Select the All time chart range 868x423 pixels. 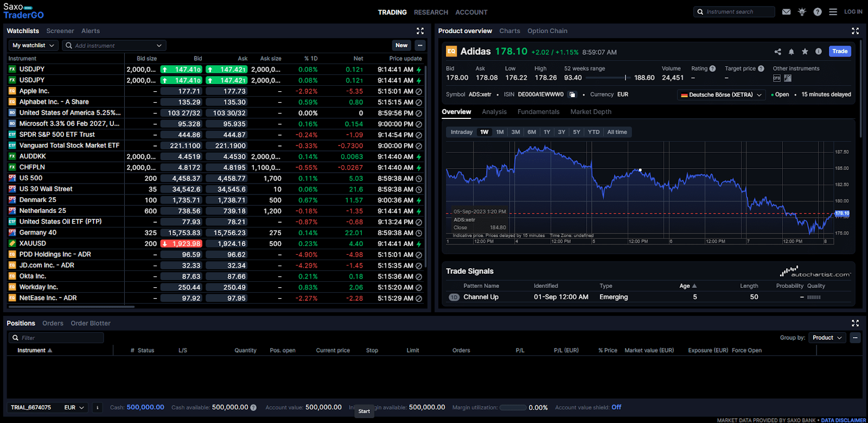click(617, 132)
